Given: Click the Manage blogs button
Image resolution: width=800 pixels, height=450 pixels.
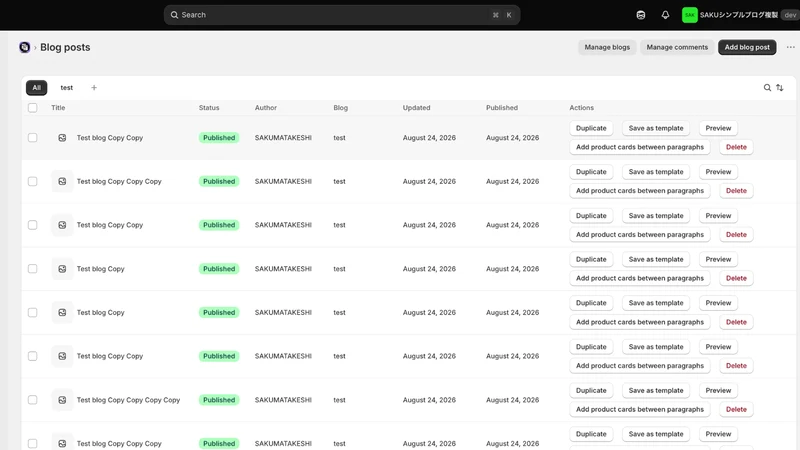Looking at the screenshot, I should click(607, 47).
